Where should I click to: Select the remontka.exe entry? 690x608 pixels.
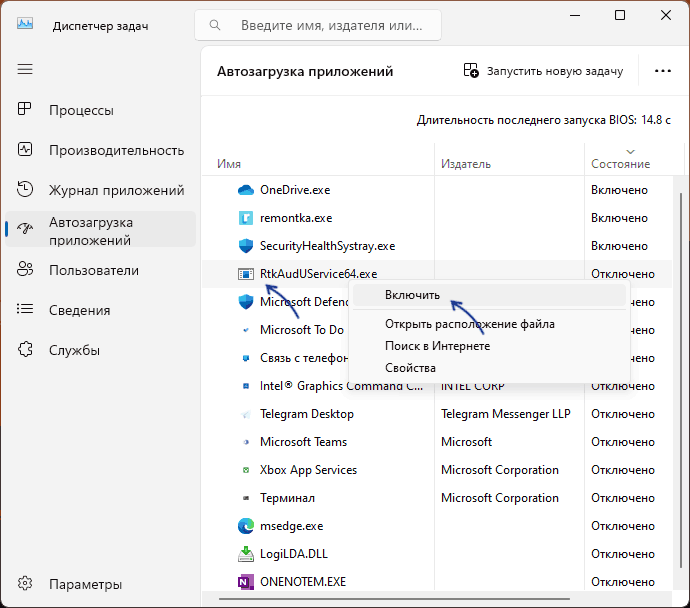[x=296, y=218]
